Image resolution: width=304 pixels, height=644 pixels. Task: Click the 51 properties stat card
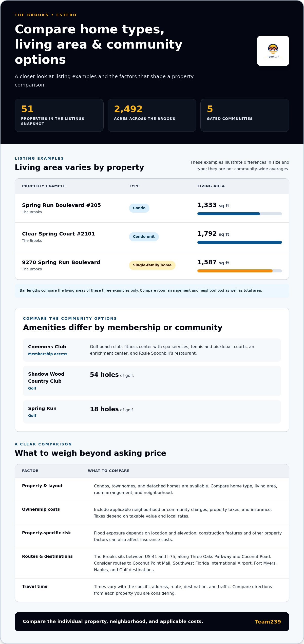tap(59, 115)
